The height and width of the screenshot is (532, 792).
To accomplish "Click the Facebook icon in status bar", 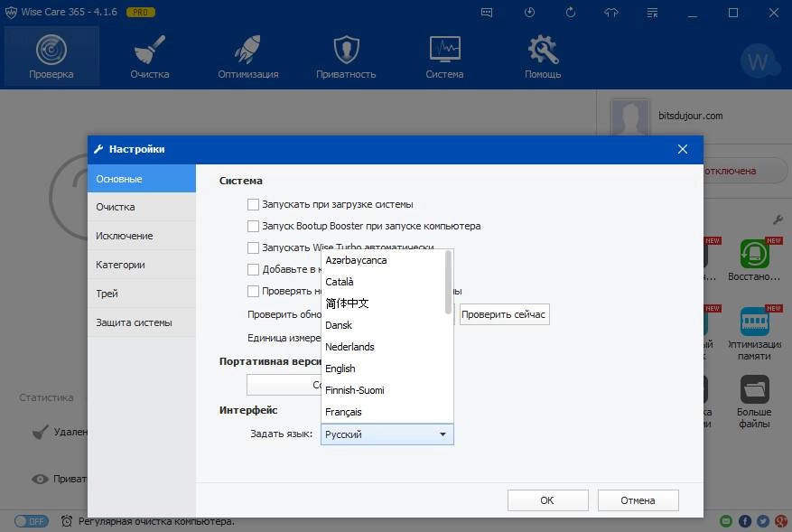I will point(744,521).
